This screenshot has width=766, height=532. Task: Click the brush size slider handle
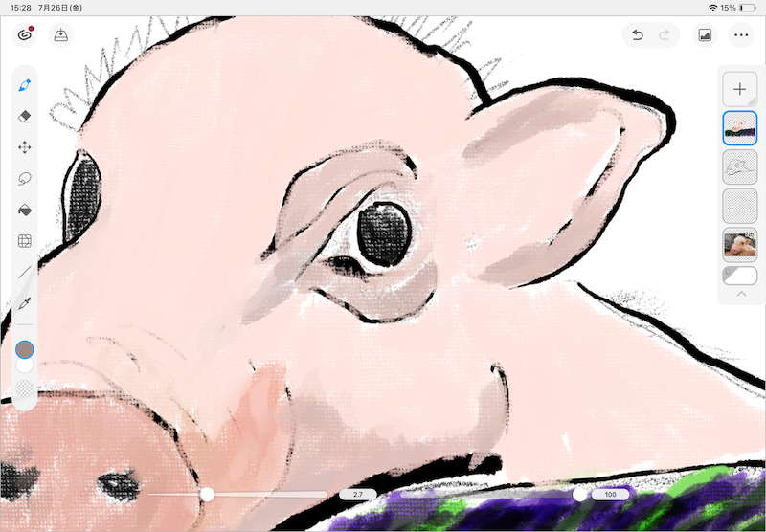(x=208, y=495)
